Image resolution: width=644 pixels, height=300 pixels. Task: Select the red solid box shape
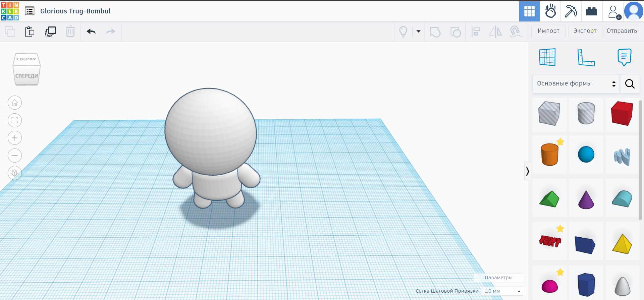coord(622,114)
